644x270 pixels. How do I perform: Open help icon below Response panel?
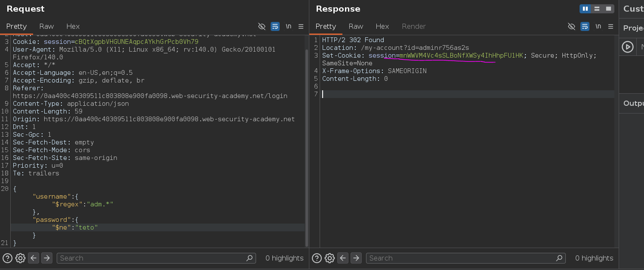pyautogui.click(x=317, y=258)
